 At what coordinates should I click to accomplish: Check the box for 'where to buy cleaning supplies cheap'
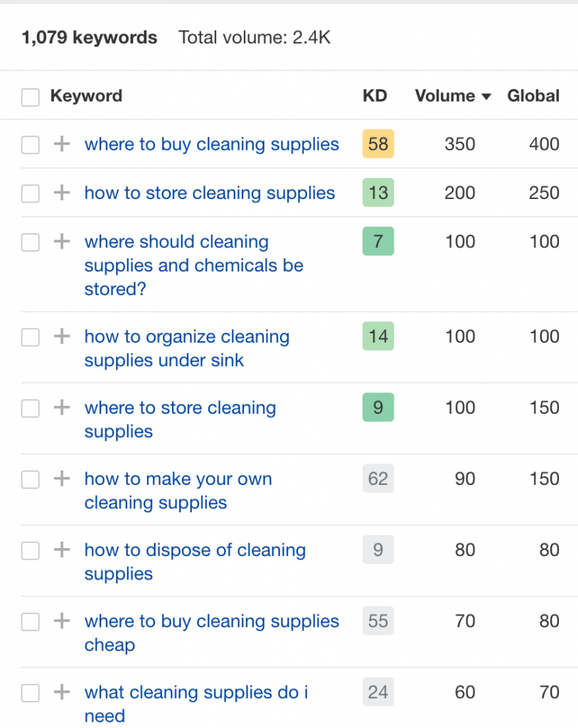[30, 621]
